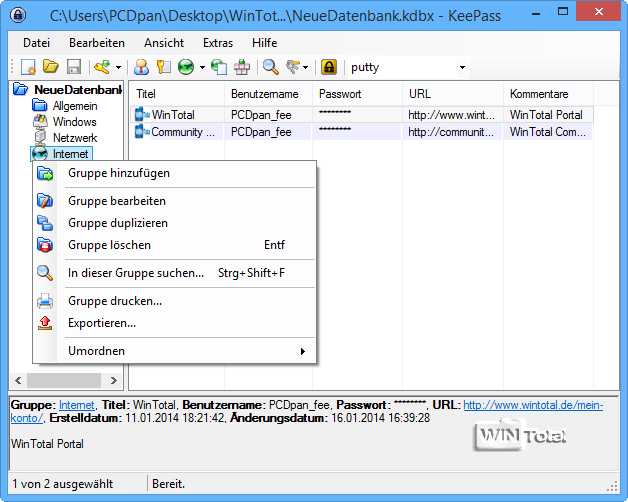Click the Copy user name icon

coord(141,67)
